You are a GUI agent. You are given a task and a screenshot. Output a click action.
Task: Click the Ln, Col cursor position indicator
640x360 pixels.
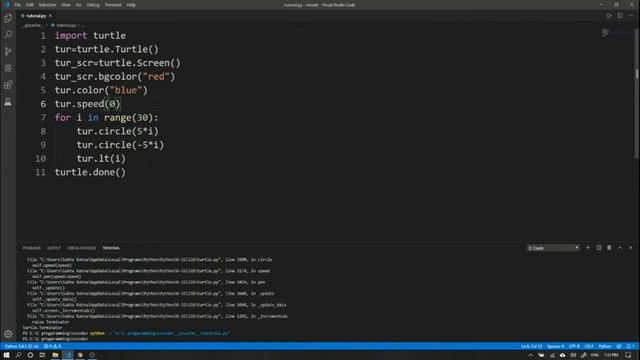[531, 346]
